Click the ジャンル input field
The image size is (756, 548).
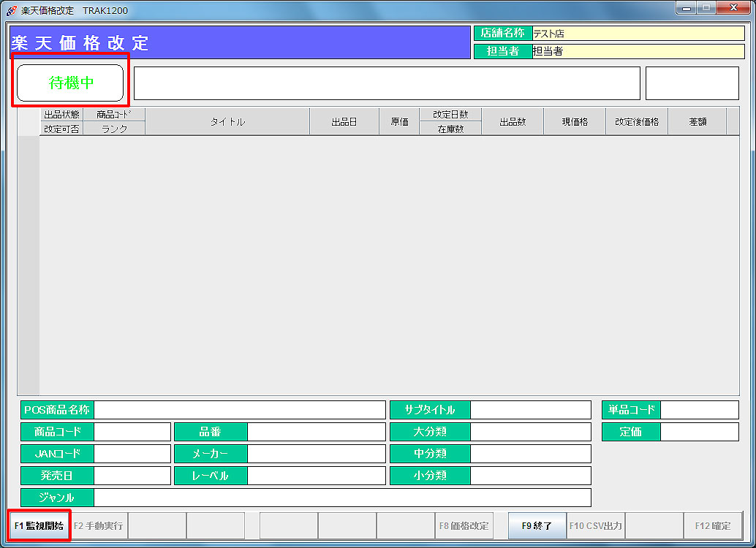pos(341,498)
